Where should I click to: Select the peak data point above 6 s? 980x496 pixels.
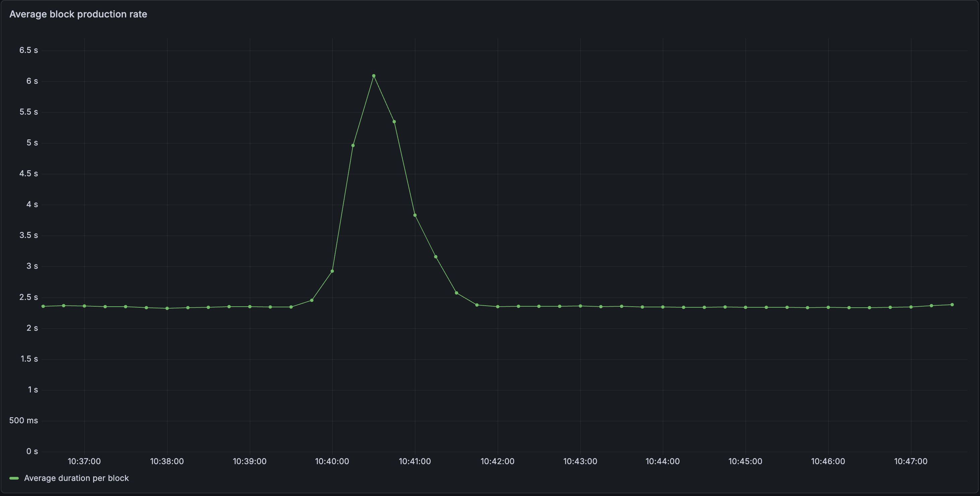[373, 76]
